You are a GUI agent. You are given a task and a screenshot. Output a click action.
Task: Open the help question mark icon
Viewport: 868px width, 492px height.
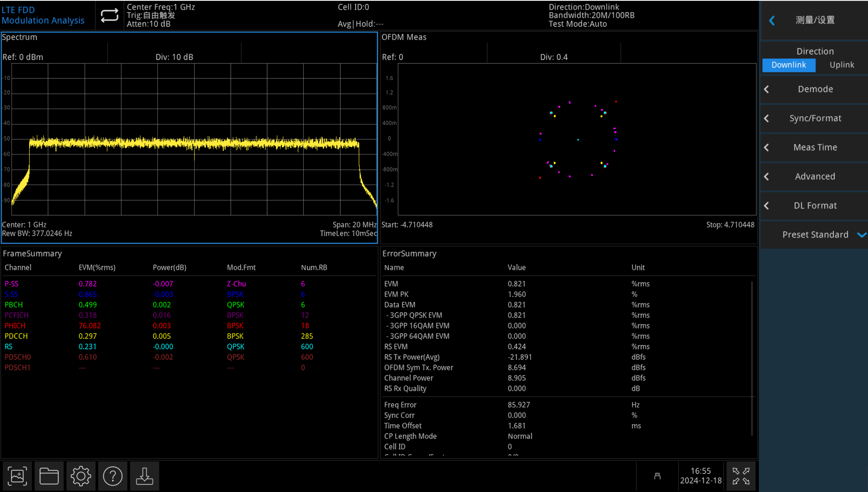(112, 476)
